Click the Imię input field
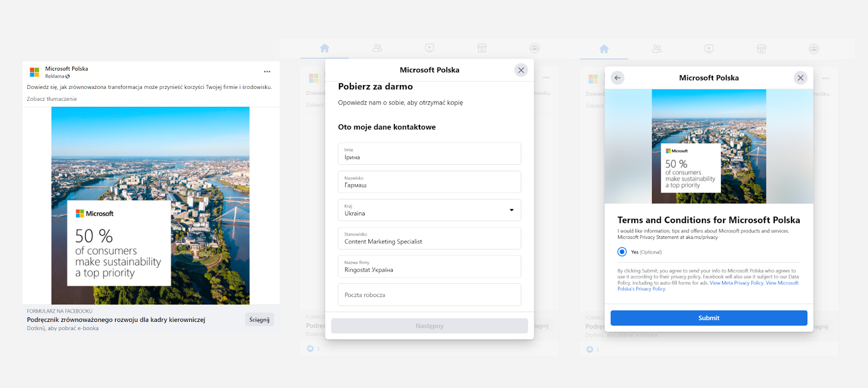The width and height of the screenshot is (868, 388). tap(430, 154)
